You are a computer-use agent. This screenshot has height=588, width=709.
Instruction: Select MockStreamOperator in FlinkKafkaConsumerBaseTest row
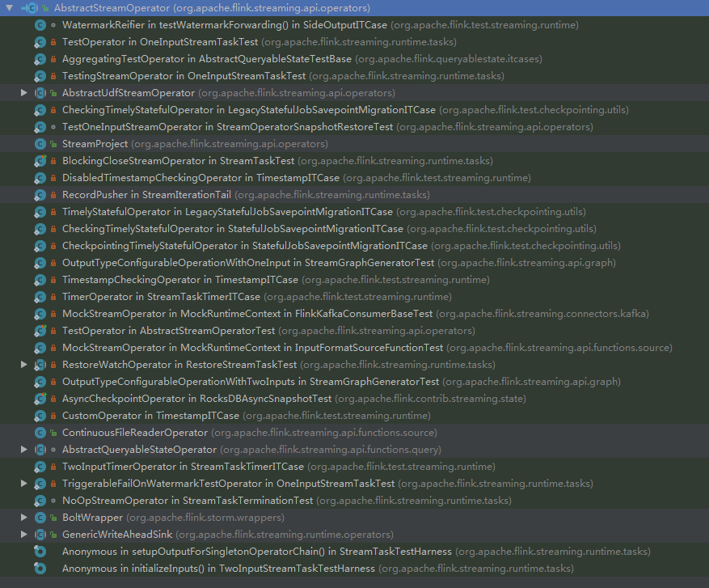tap(354, 314)
